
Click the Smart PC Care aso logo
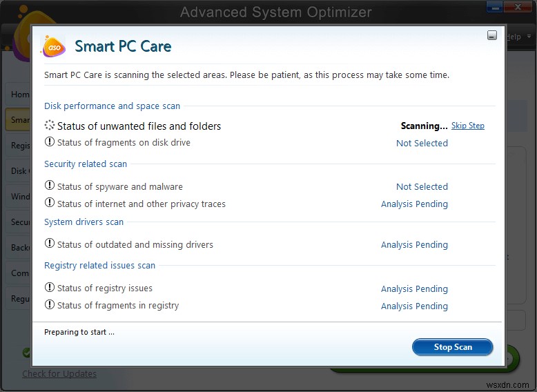click(54, 46)
